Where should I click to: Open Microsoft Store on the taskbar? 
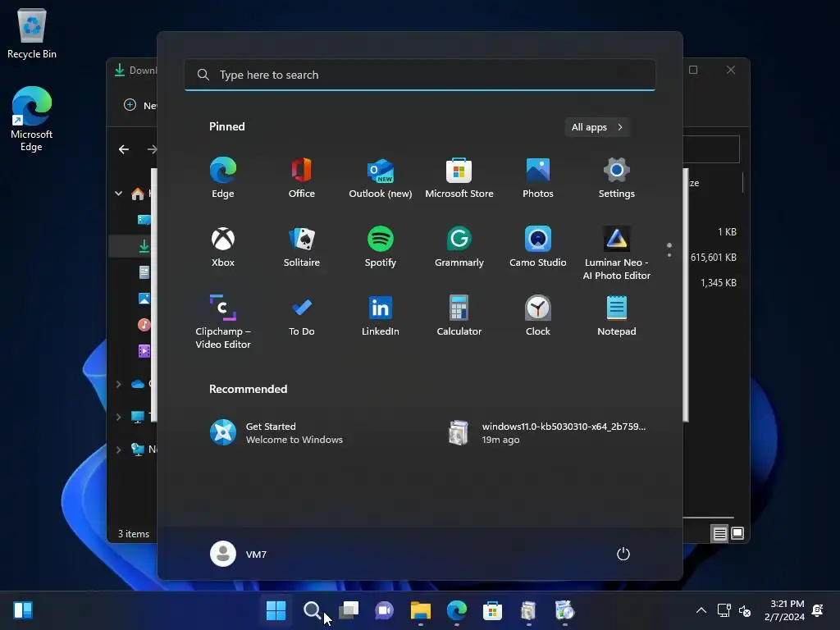pyautogui.click(x=492, y=610)
